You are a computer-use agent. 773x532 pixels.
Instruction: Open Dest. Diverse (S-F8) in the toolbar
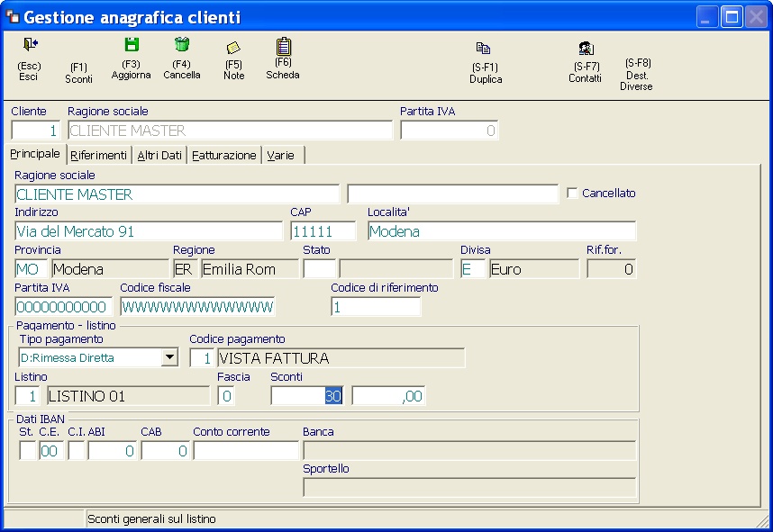636,75
